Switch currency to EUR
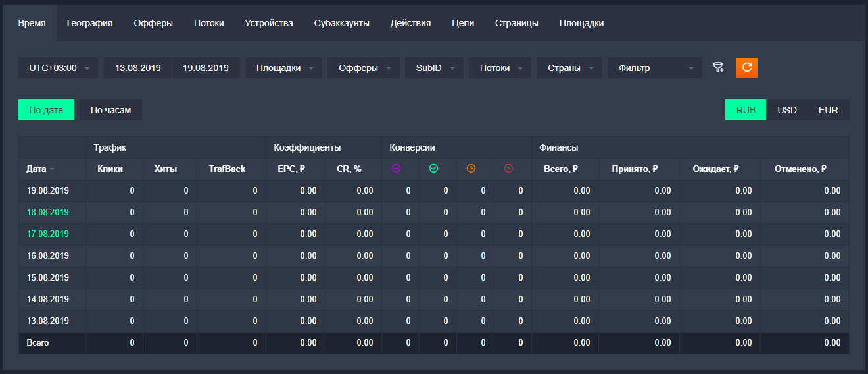This screenshot has width=868, height=374. coord(828,110)
